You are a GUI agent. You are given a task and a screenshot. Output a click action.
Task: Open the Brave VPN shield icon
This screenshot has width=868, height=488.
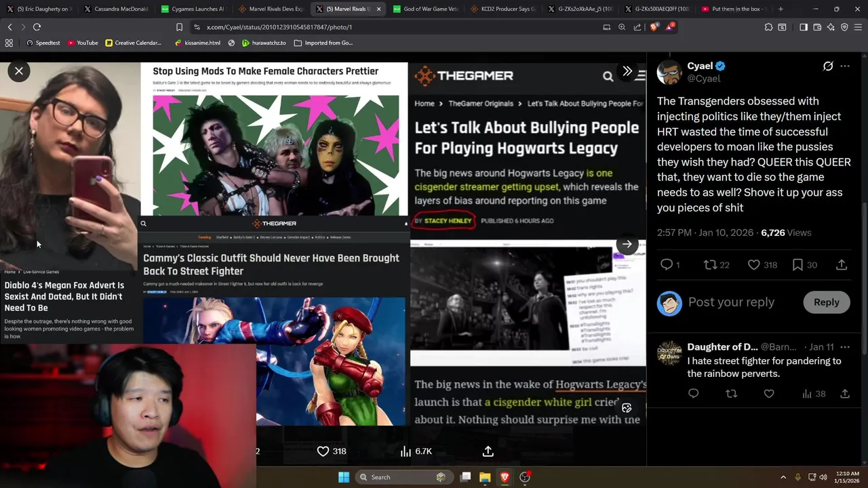click(x=844, y=27)
